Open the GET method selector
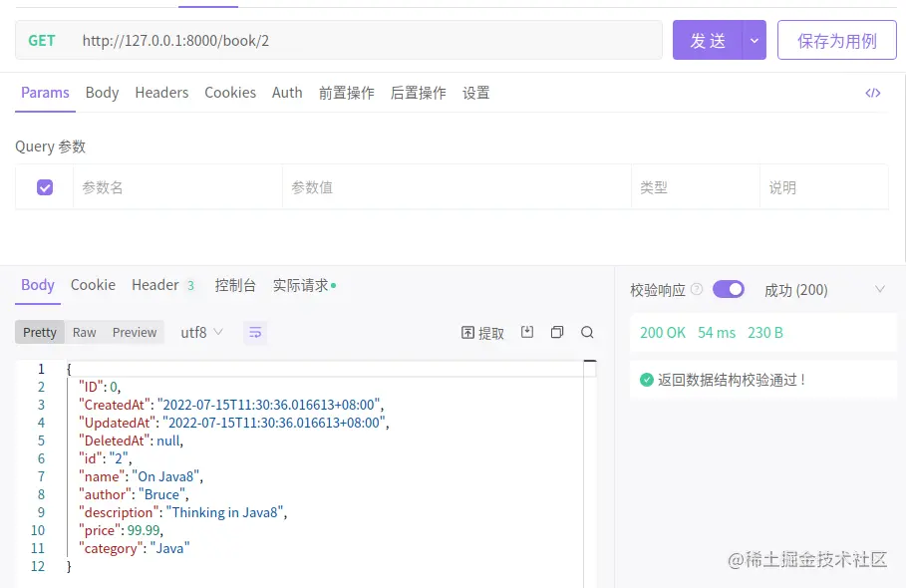The image size is (906, 588). (x=42, y=41)
